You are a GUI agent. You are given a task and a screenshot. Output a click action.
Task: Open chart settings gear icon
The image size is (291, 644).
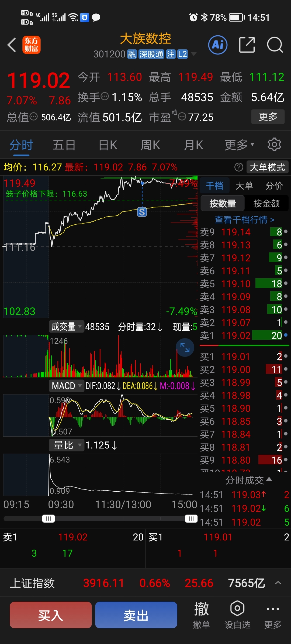point(274,145)
